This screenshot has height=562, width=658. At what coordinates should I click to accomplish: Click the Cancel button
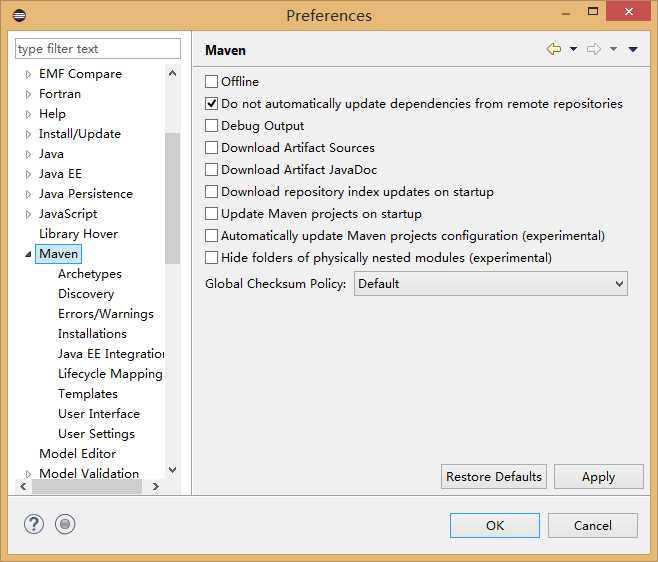point(593,525)
